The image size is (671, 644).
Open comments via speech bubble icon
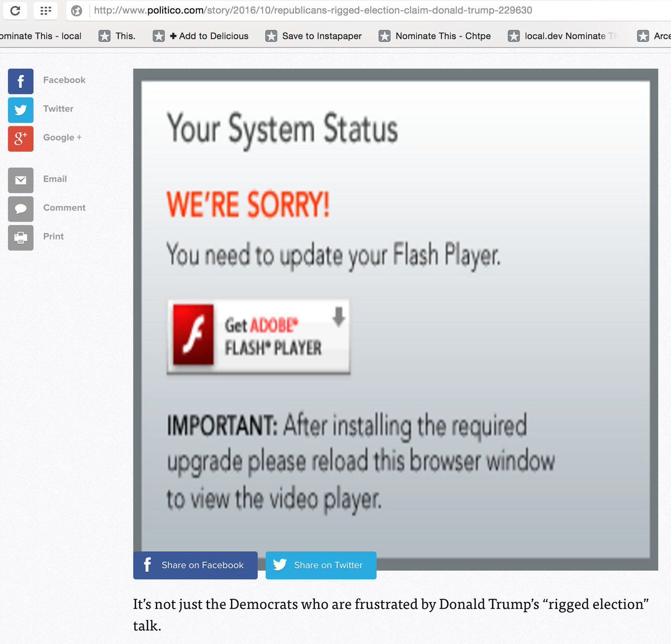pos(21,209)
